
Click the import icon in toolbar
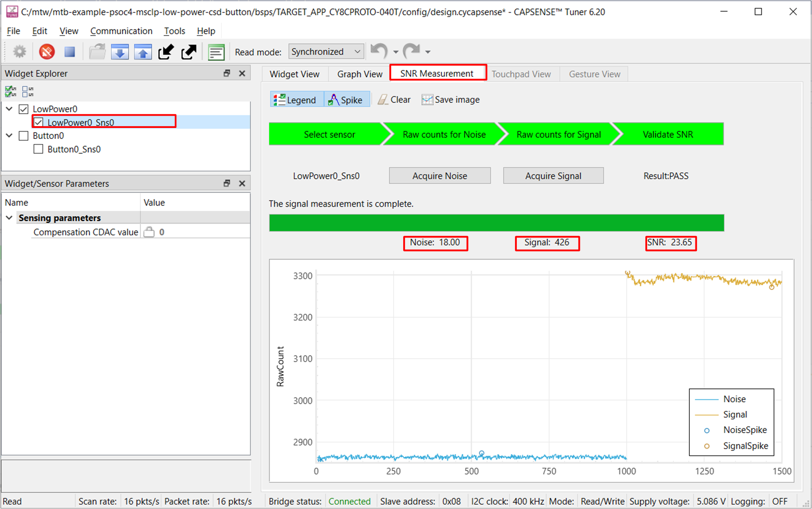[x=166, y=52]
